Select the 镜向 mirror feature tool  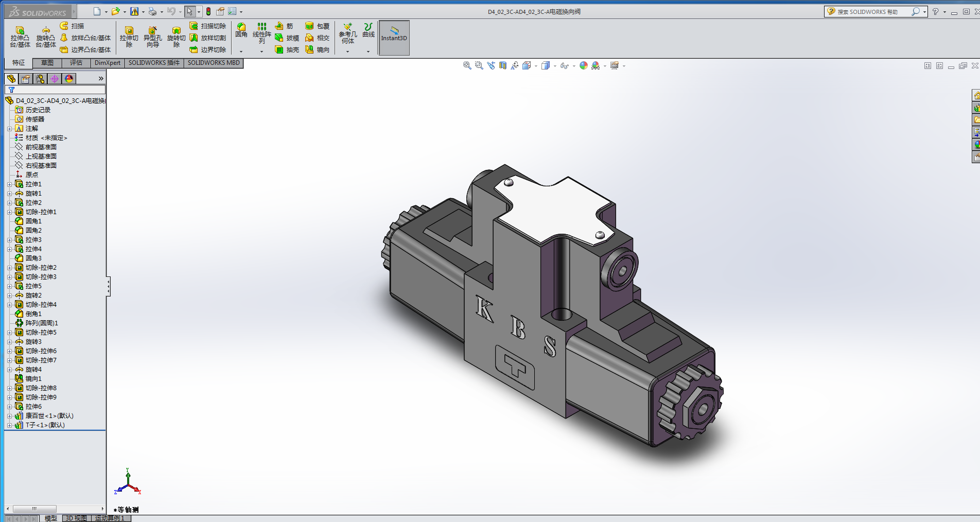coord(310,50)
